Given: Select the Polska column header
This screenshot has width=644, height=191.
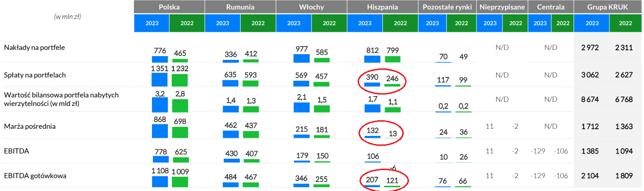Looking at the screenshot, I should [x=169, y=7].
